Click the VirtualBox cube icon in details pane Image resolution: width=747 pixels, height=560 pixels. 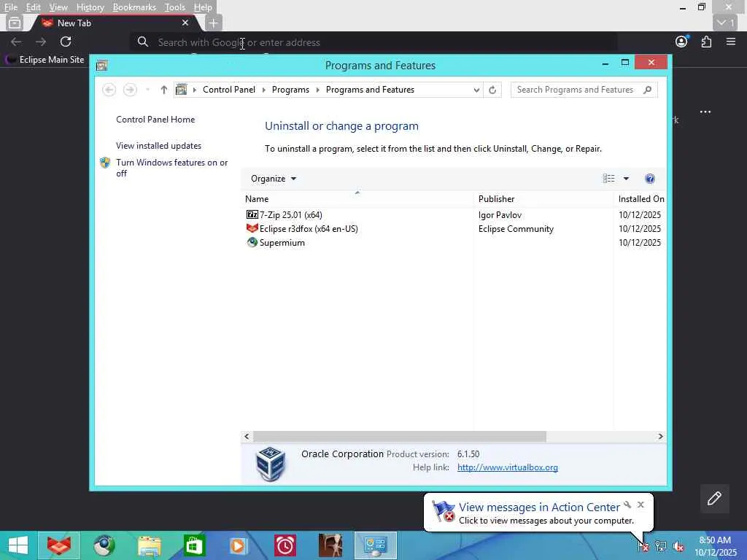click(x=271, y=463)
